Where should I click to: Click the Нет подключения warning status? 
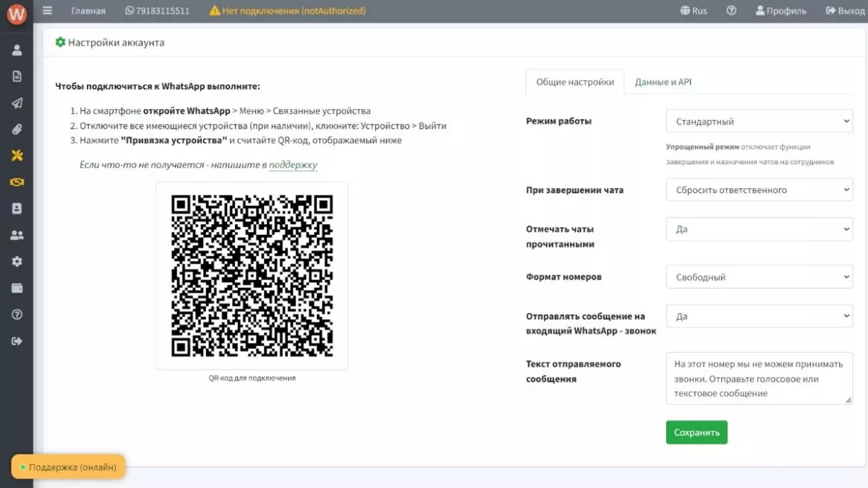[x=287, y=11]
